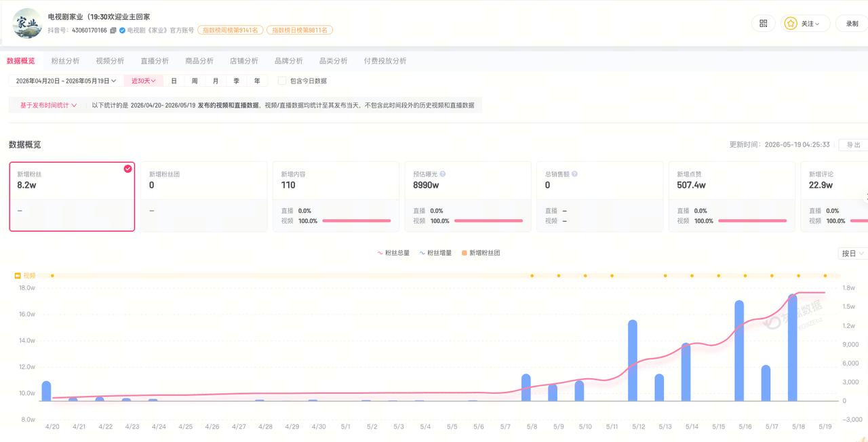Open the 按日 granularity dropdown

coord(853,253)
